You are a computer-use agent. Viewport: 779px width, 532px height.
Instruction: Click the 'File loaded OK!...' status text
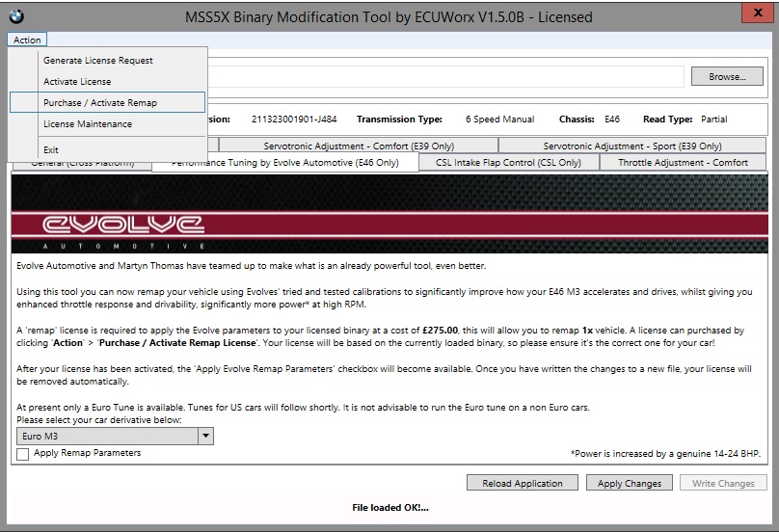[x=390, y=508]
